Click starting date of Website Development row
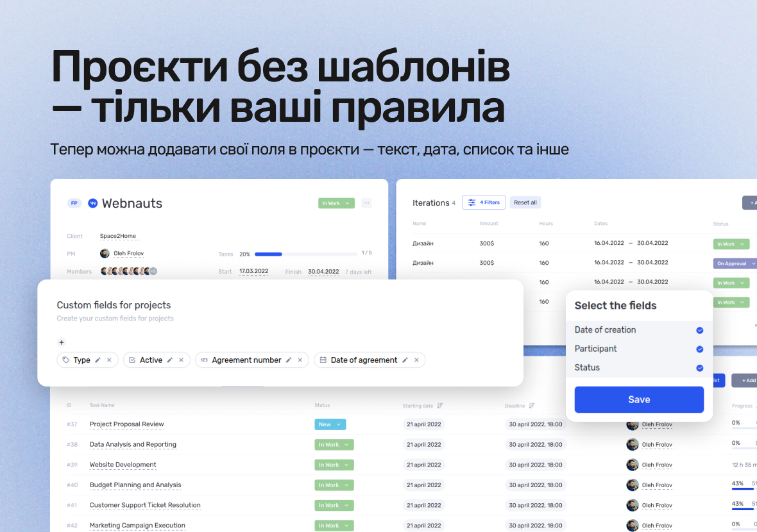Image resolution: width=757 pixels, height=532 pixels. 424,465
